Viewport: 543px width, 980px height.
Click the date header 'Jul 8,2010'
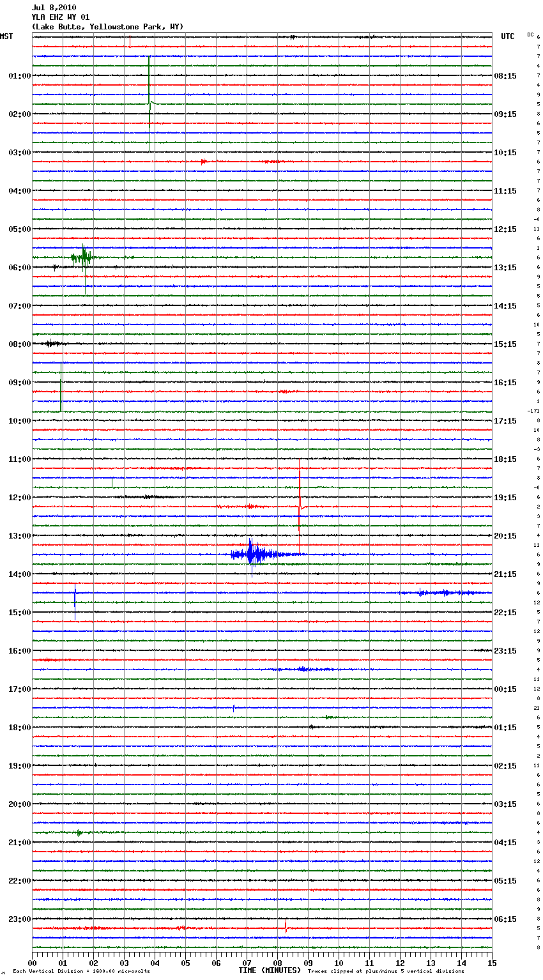coord(54,8)
